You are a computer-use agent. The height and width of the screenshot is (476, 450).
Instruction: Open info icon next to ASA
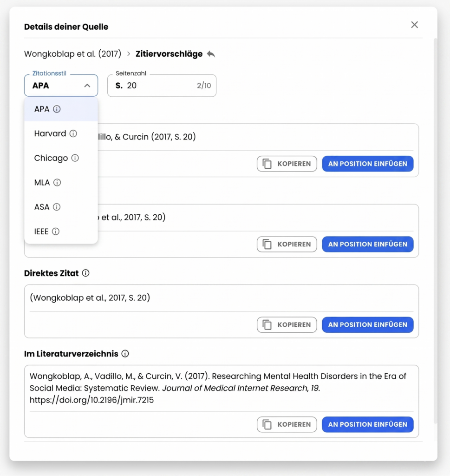tap(56, 207)
